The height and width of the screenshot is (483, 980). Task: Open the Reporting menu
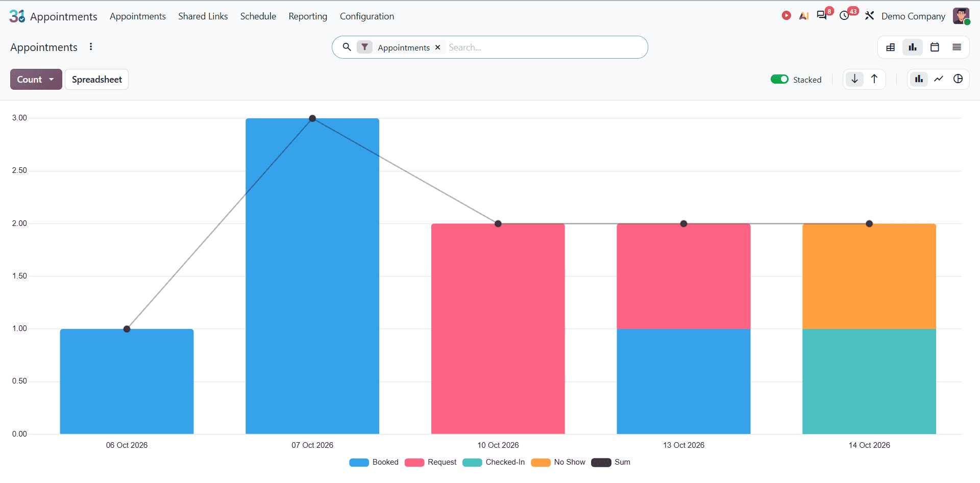click(x=308, y=16)
